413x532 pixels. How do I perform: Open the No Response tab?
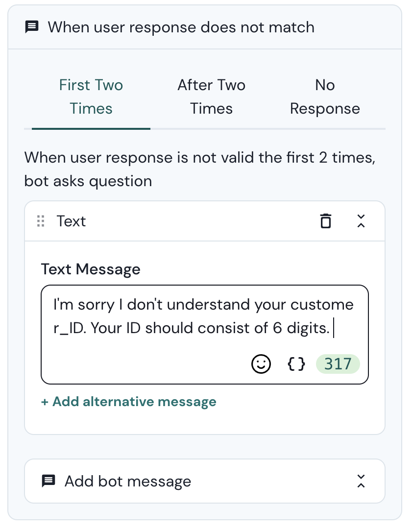(325, 97)
